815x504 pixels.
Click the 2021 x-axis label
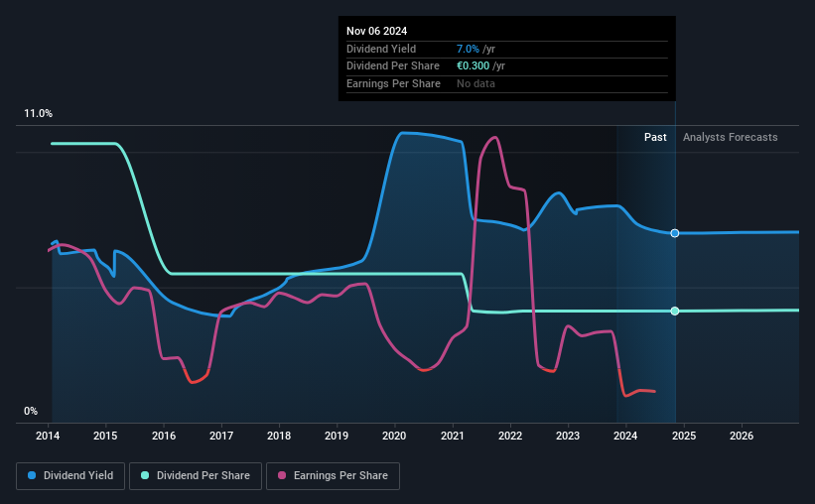click(453, 436)
